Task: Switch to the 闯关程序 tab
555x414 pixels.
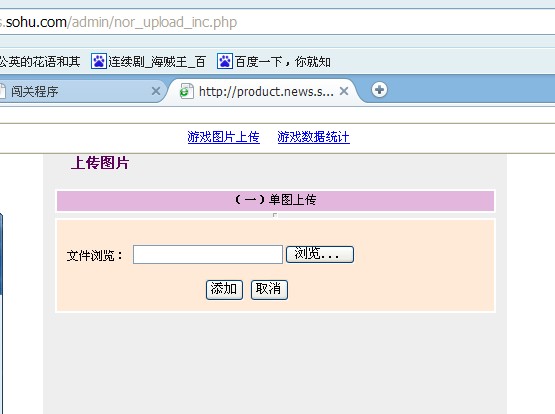Action: coord(34,92)
